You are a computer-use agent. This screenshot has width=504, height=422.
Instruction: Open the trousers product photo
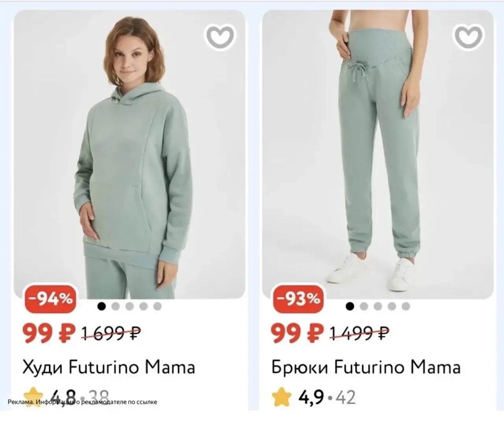pos(378,154)
